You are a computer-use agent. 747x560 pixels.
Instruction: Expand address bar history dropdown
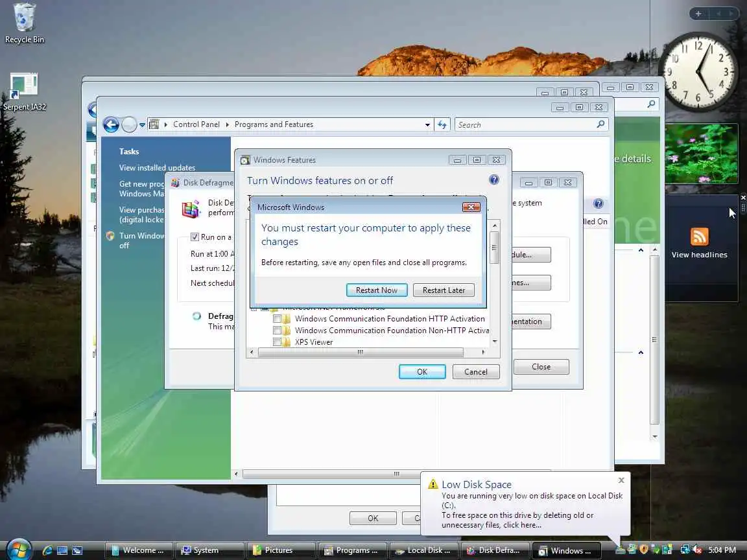[427, 124]
